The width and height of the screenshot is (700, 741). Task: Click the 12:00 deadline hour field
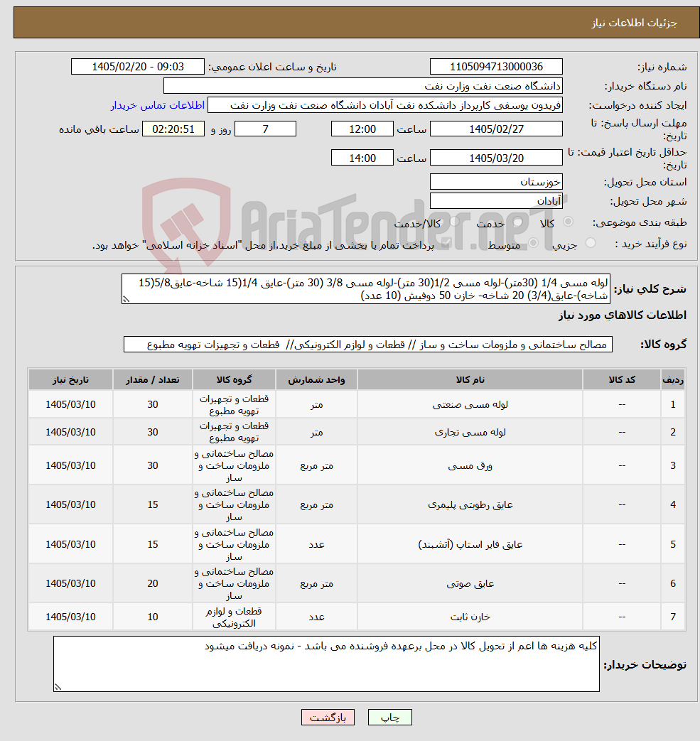click(x=362, y=129)
